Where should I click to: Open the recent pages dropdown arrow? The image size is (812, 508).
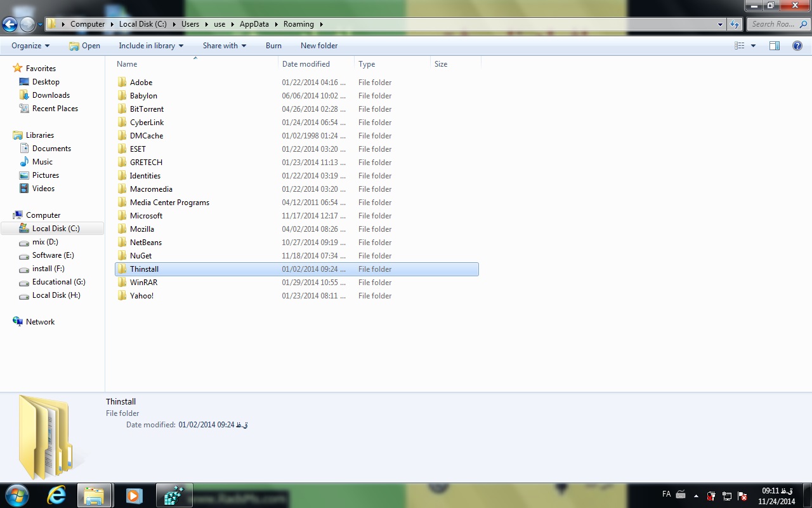click(x=40, y=25)
